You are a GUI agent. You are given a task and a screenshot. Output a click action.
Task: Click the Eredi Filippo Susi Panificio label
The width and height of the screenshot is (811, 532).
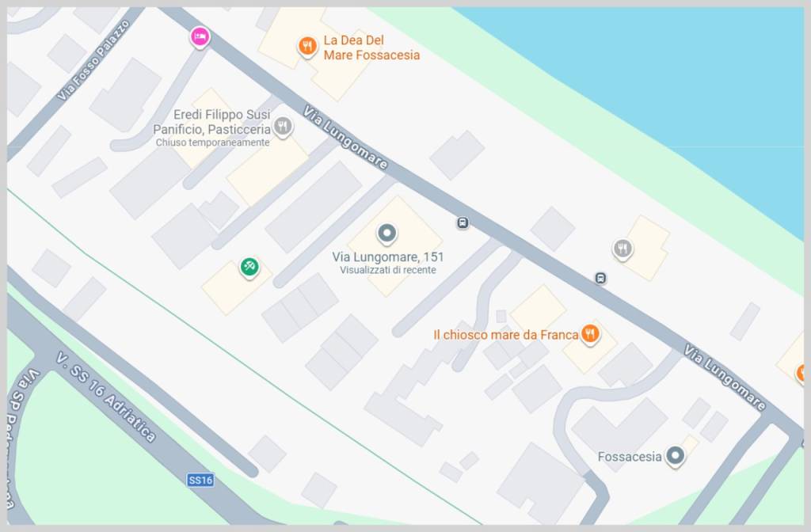point(212,122)
